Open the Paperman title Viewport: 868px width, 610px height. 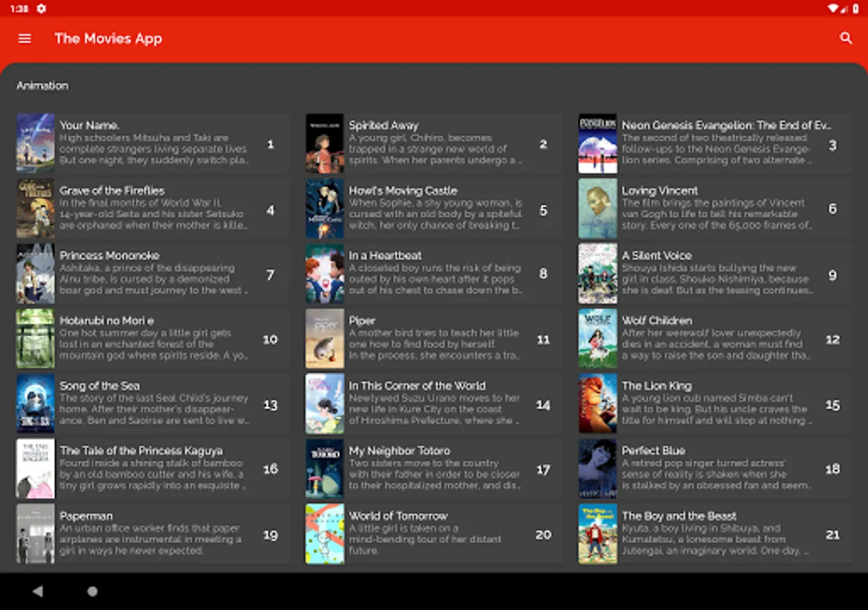tap(86, 516)
